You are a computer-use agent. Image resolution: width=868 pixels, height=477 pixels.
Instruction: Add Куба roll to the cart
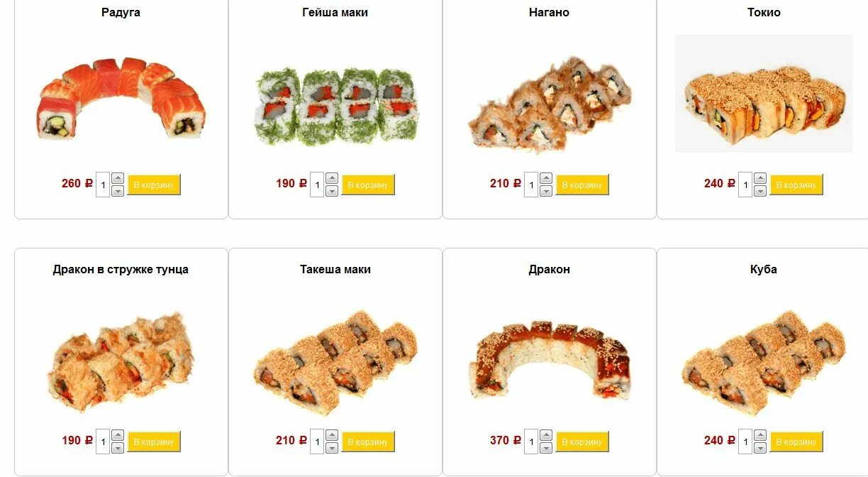point(796,442)
